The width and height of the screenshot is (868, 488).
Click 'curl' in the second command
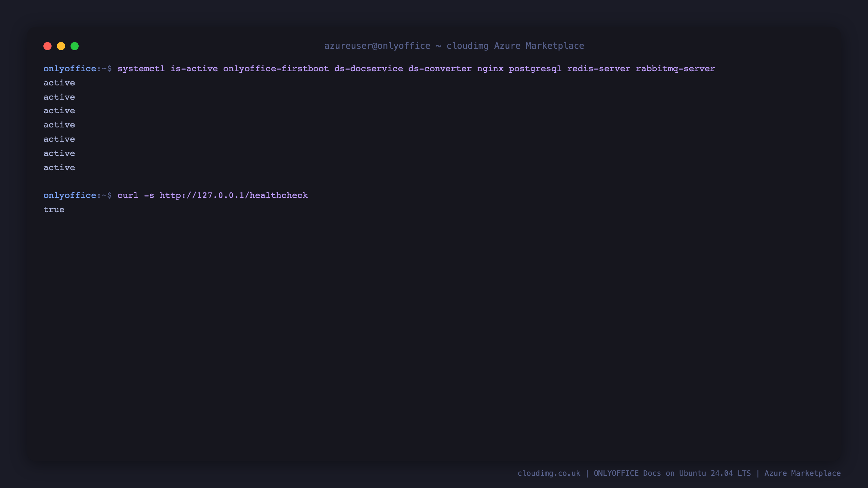click(128, 195)
